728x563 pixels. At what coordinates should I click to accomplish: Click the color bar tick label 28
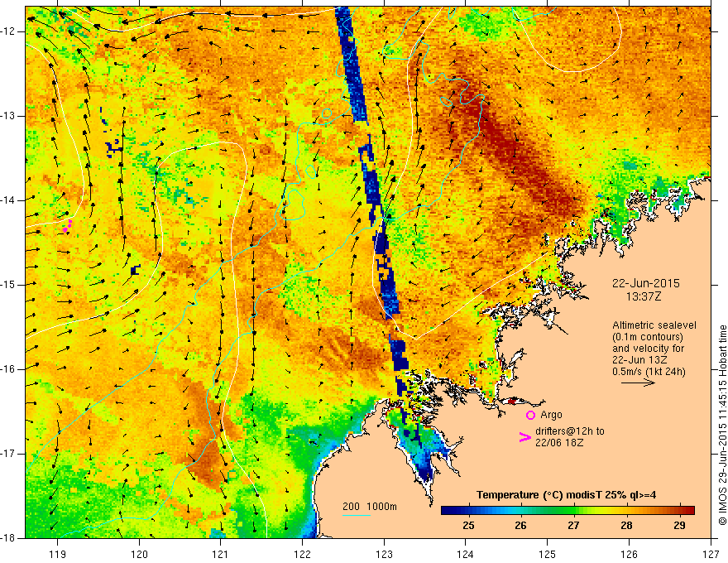[x=626, y=526]
